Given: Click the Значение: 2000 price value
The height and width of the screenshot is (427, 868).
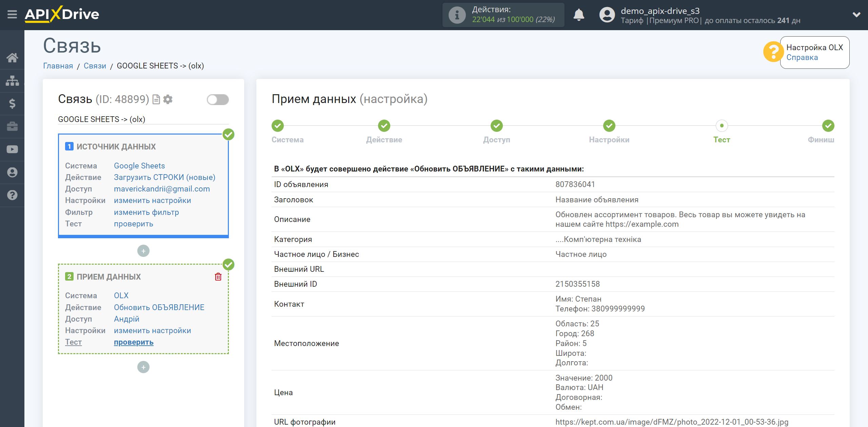Looking at the screenshot, I should point(584,378).
